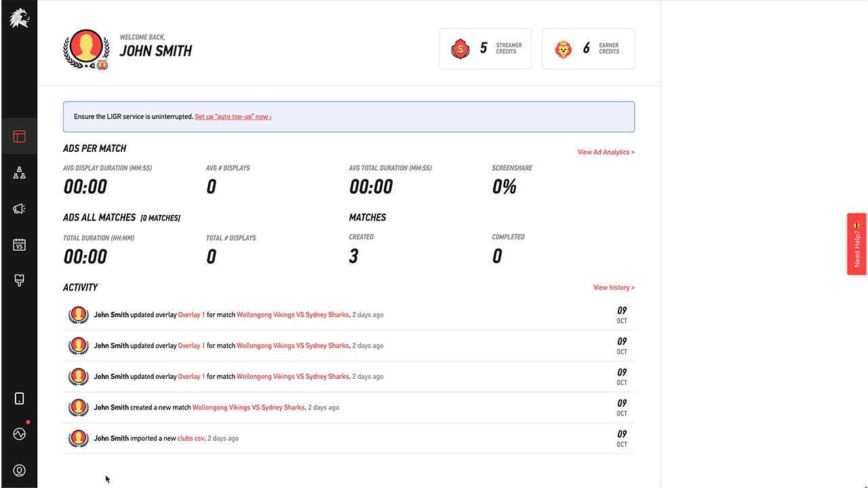
Task: Open the activity pulse icon with red dot
Action: click(19, 434)
